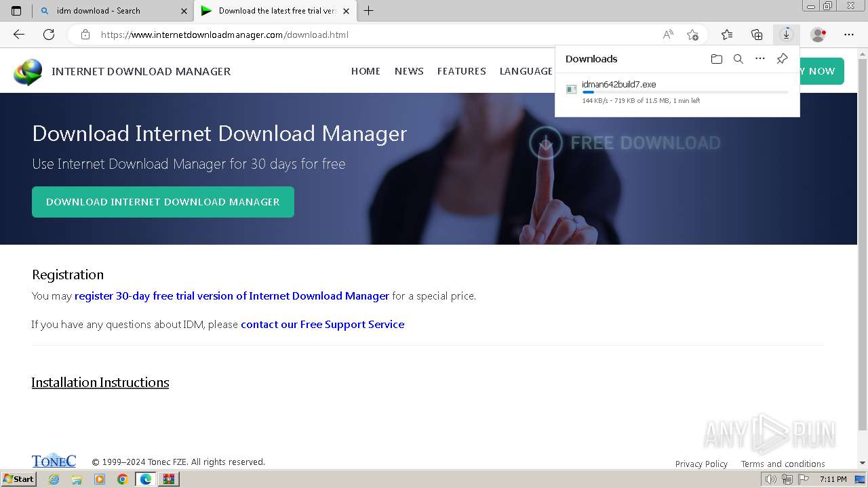Open the media player taskbar icon
This screenshot has width=868, height=488.
tap(100, 479)
